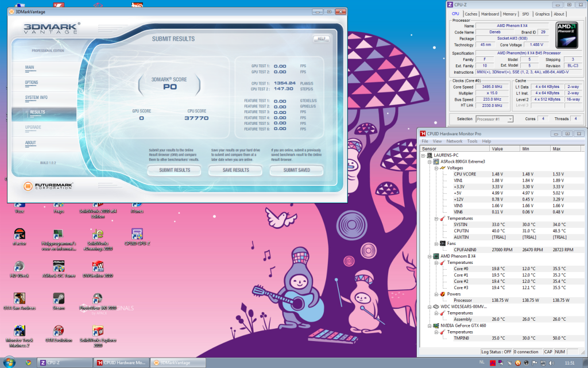Launch the Fraps desktop shortcut

point(59,208)
